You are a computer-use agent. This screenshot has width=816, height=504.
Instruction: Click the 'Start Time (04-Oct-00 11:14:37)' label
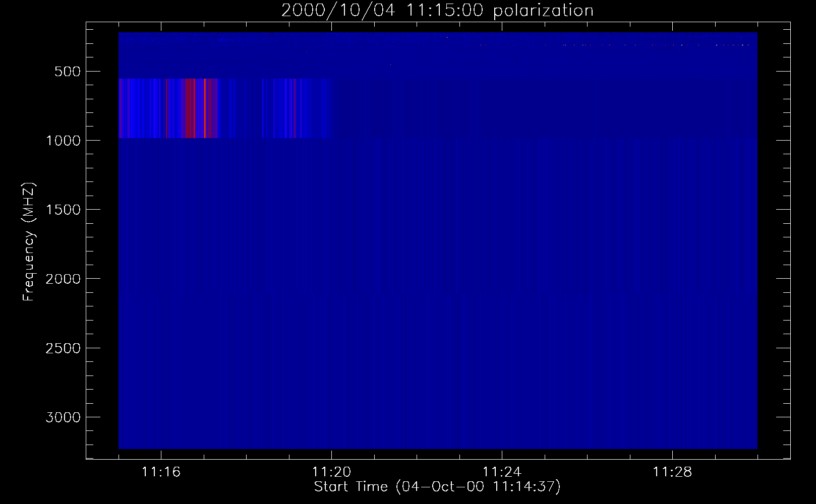pyautogui.click(x=437, y=486)
